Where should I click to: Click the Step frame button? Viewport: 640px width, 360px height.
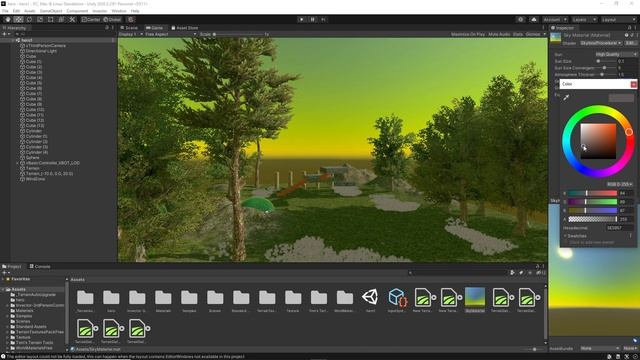324,19
